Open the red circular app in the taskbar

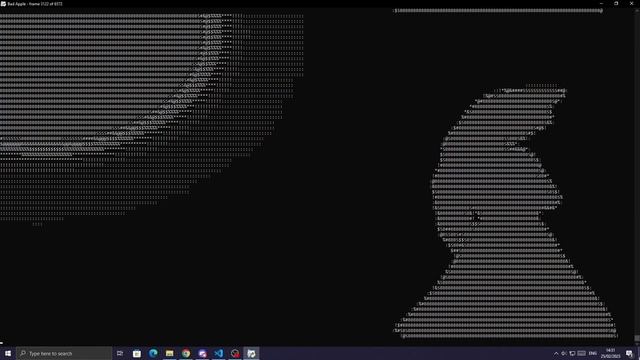click(235, 353)
